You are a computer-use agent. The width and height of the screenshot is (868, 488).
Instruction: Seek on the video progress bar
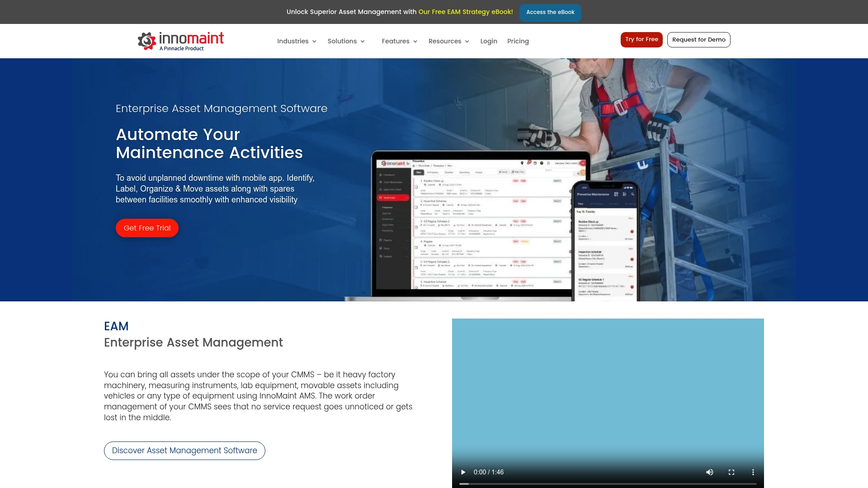coord(608,484)
